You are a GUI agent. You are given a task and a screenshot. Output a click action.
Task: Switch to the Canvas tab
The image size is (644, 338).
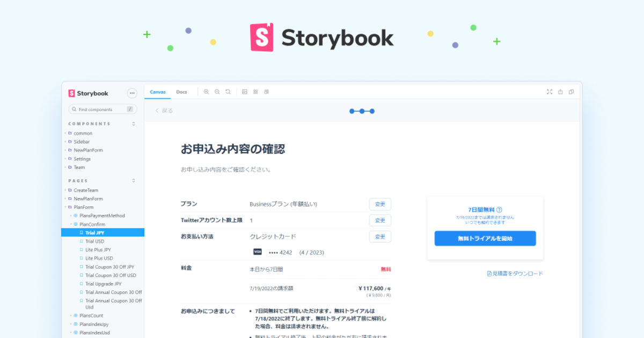[158, 92]
